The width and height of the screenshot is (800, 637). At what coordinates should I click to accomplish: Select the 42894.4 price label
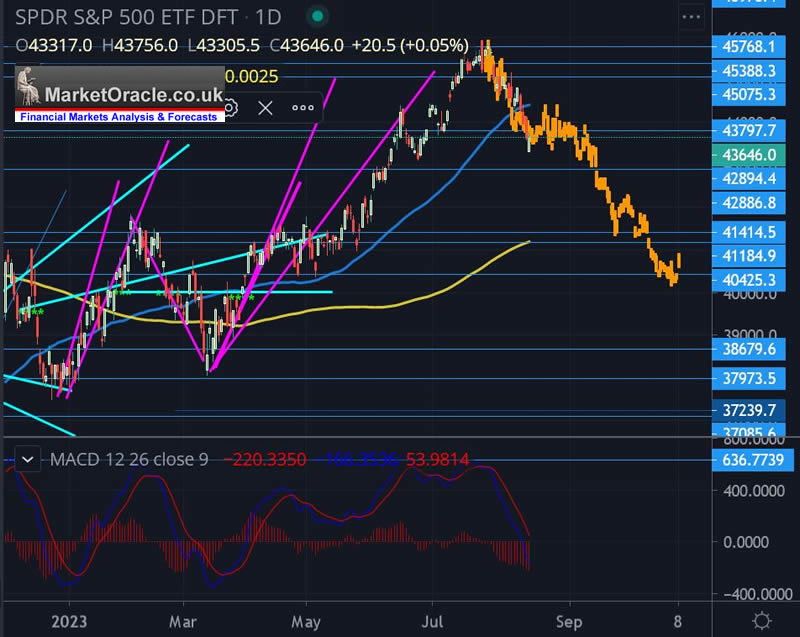coord(748,179)
